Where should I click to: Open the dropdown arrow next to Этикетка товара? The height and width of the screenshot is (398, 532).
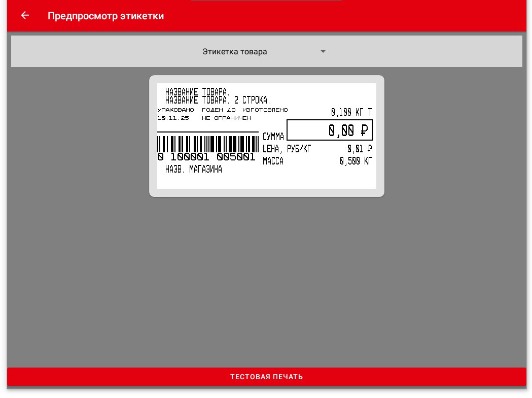click(x=323, y=52)
